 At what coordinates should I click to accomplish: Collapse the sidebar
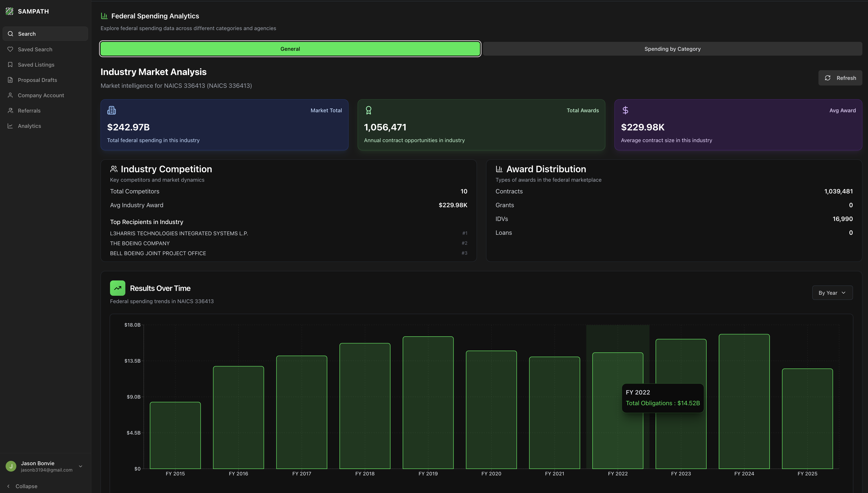pyautogui.click(x=22, y=486)
